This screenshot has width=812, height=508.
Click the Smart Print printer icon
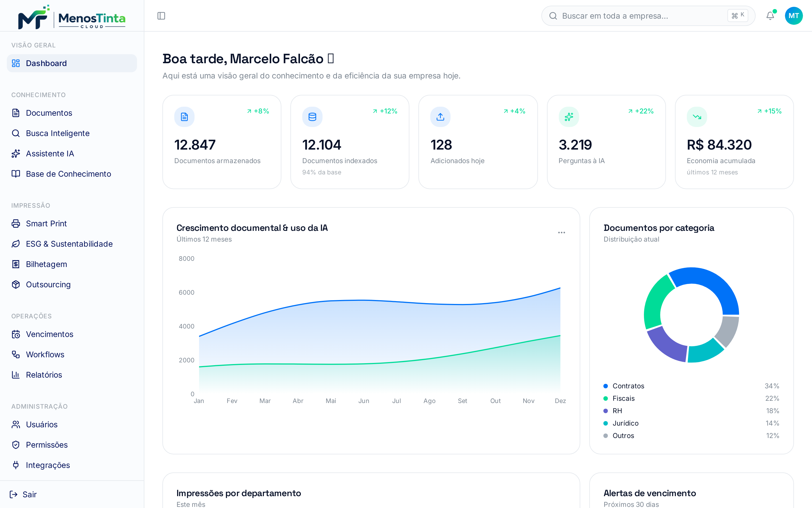pyautogui.click(x=16, y=224)
